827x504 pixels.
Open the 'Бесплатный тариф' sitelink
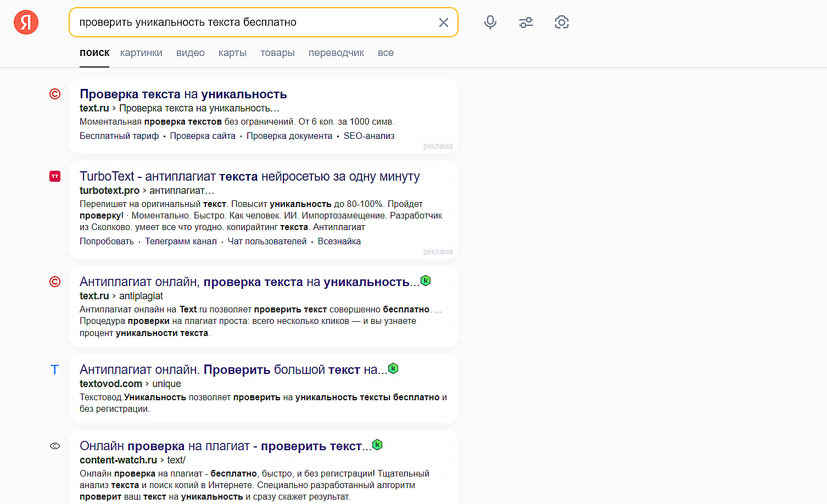click(119, 136)
